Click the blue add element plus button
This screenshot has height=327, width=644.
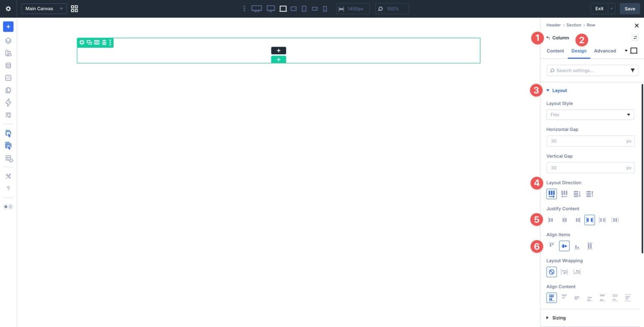tap(8, 26)
